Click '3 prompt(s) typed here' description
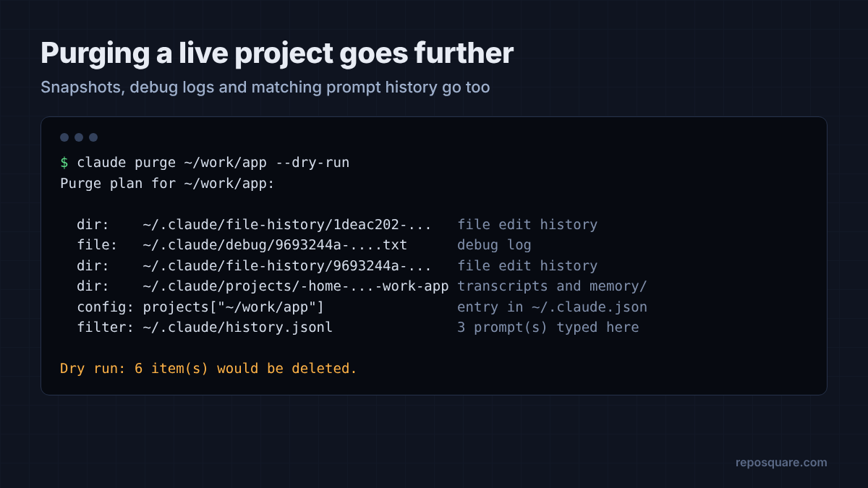This screenshot has height=488, width=868. tap(548, 328)
